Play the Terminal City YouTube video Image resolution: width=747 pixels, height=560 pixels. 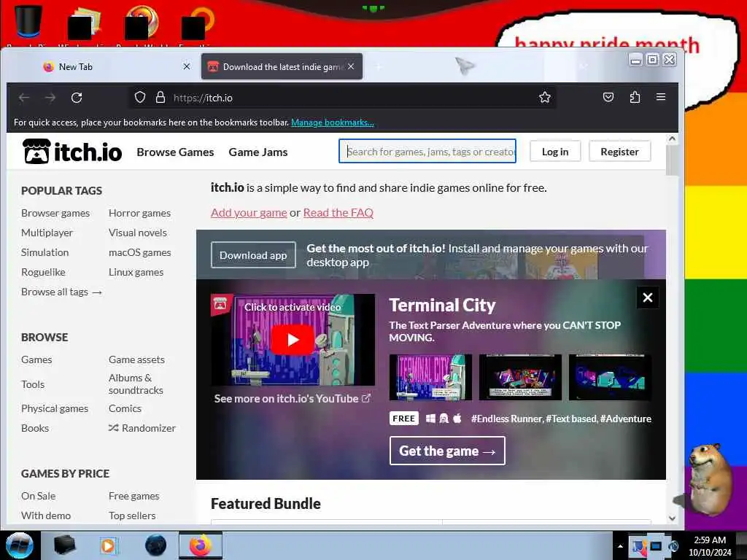pyautogui.click(x=293, y=340)
